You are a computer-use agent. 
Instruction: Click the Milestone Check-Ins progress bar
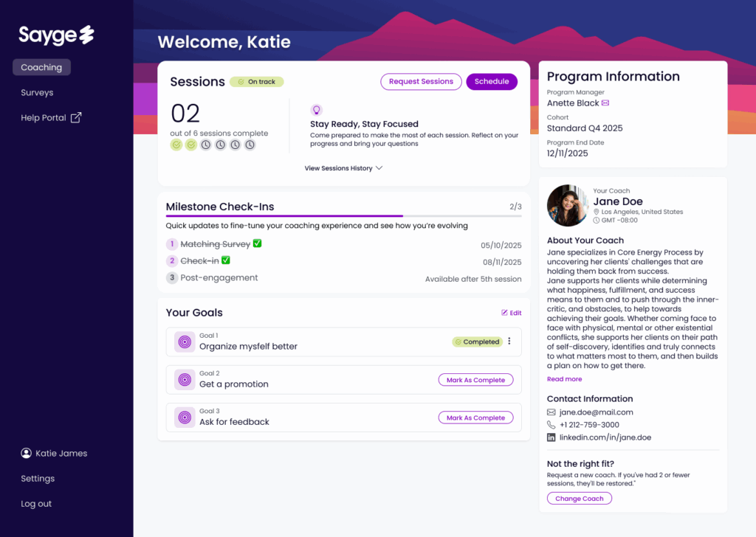click(343, 215)
